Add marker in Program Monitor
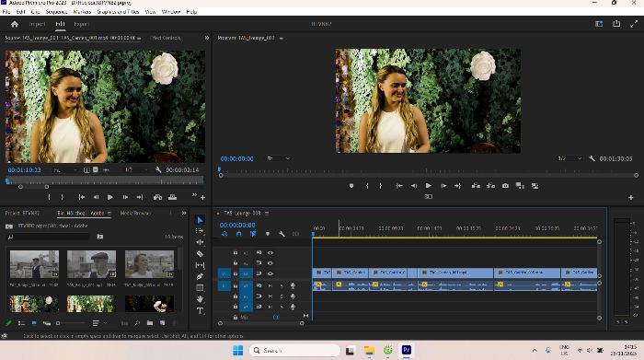 pos(351,186)
